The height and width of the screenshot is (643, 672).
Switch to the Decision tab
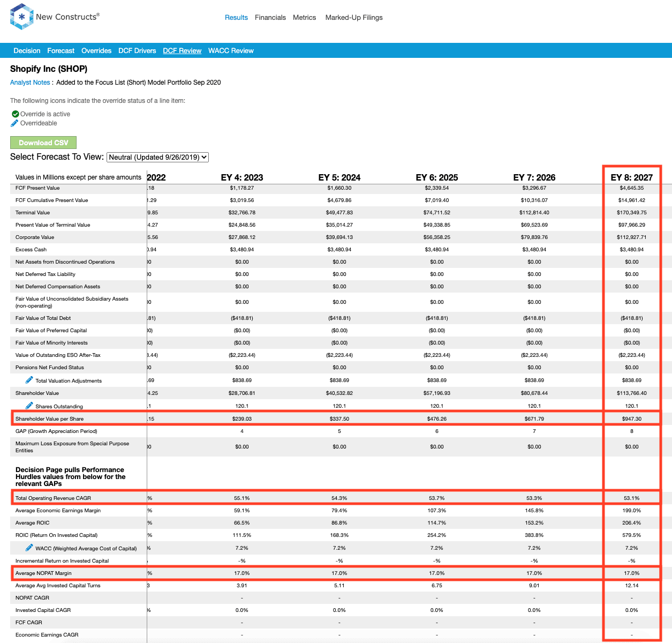pos(27,51)
